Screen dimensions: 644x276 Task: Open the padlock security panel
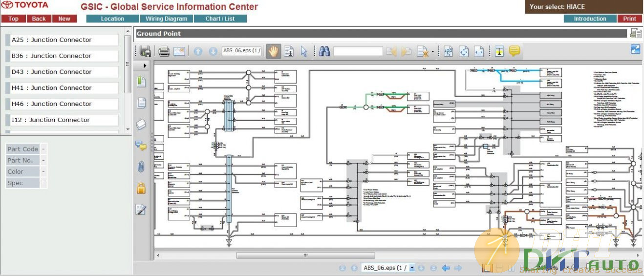[141, 188]
